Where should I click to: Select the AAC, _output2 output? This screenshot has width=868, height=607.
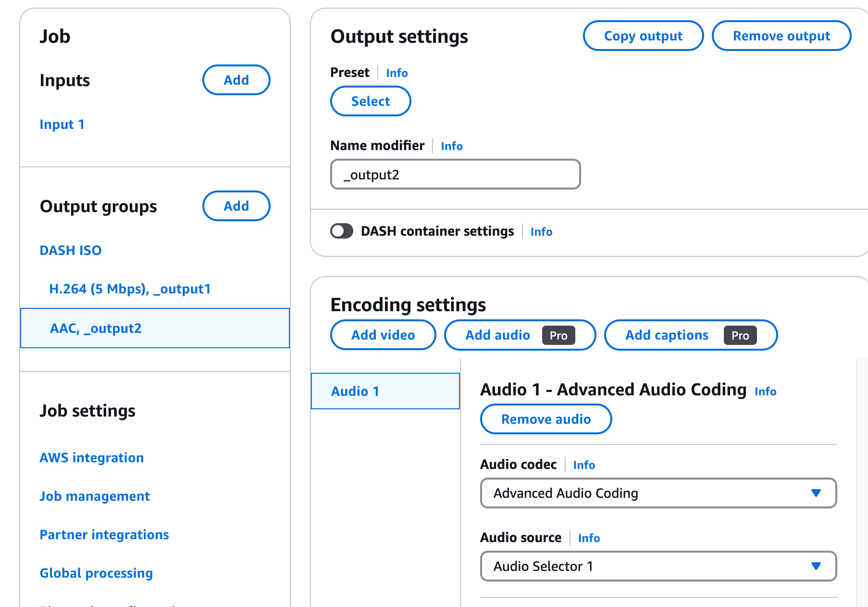point(96,328)
